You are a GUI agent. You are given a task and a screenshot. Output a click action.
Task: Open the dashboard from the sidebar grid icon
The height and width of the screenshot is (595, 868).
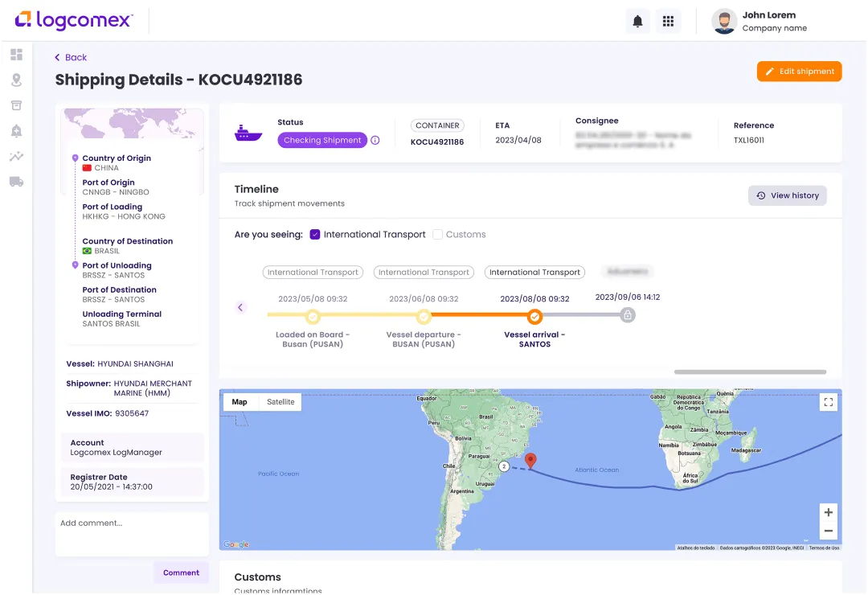pos(16,54)
